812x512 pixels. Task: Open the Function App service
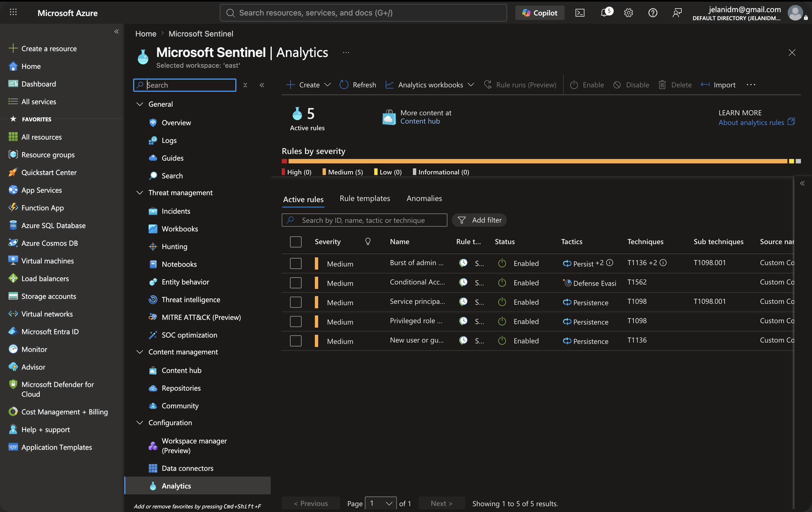[43, 208]
